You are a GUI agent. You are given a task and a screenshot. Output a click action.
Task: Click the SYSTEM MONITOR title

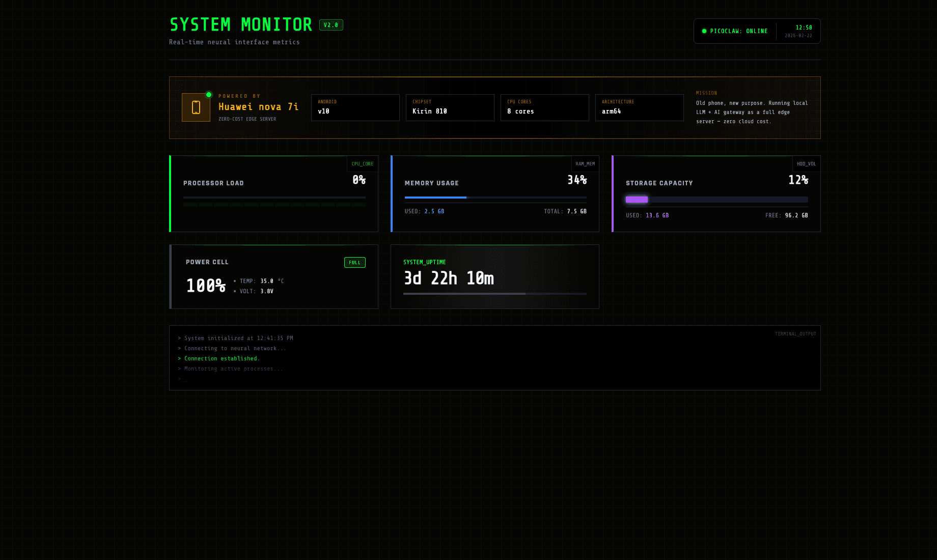pos(240,24)
